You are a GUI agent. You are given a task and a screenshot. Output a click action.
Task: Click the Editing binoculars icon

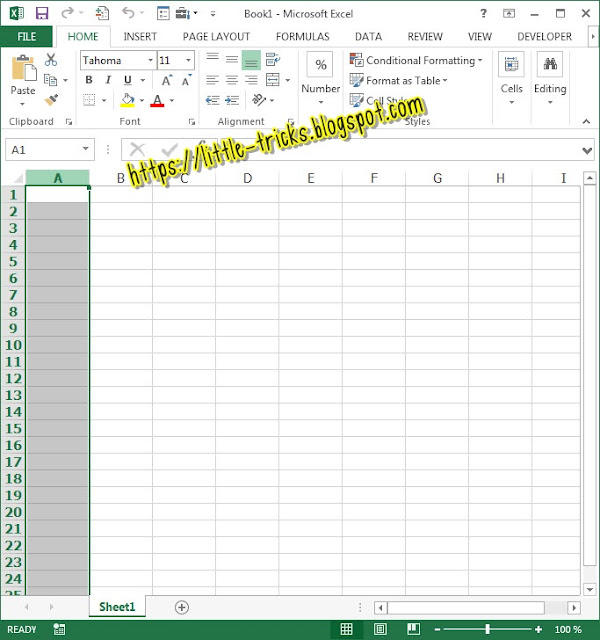coord(550,64)
